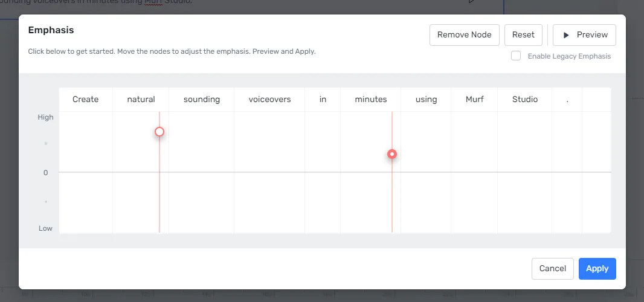
Task: Click the Remove Node button
Action: click(x=464, y=35)
